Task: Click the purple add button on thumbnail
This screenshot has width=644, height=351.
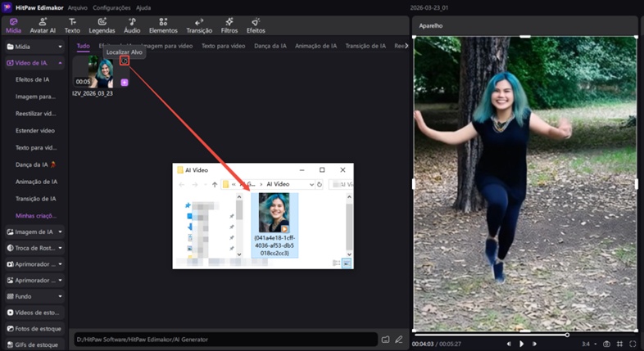Action: (125, 83)
